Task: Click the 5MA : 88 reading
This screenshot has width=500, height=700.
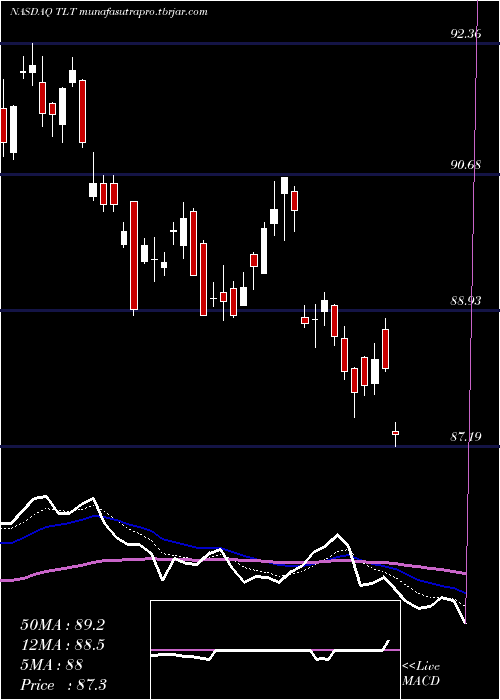Action: [x=51, y=665]
